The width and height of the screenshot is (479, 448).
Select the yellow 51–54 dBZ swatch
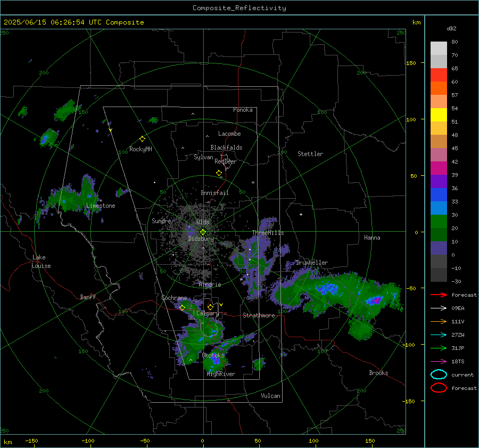click(x=439, y=115)
